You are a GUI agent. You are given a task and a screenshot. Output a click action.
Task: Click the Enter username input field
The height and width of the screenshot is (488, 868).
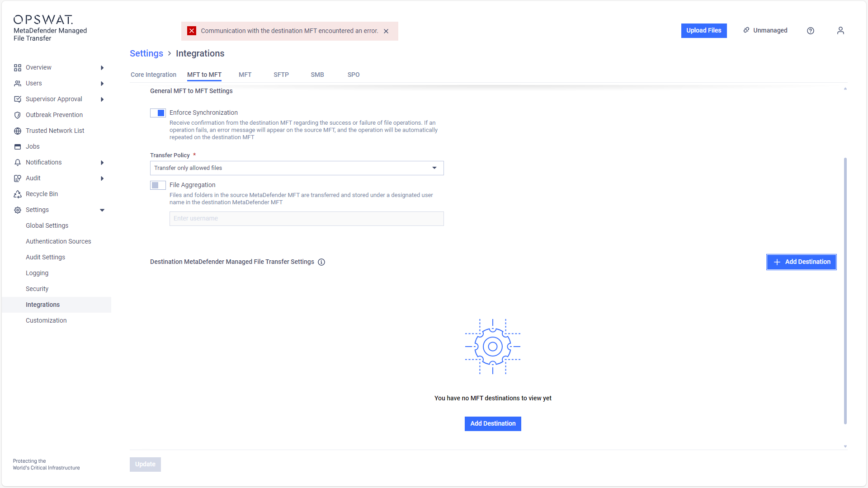[x=307, y=219]
